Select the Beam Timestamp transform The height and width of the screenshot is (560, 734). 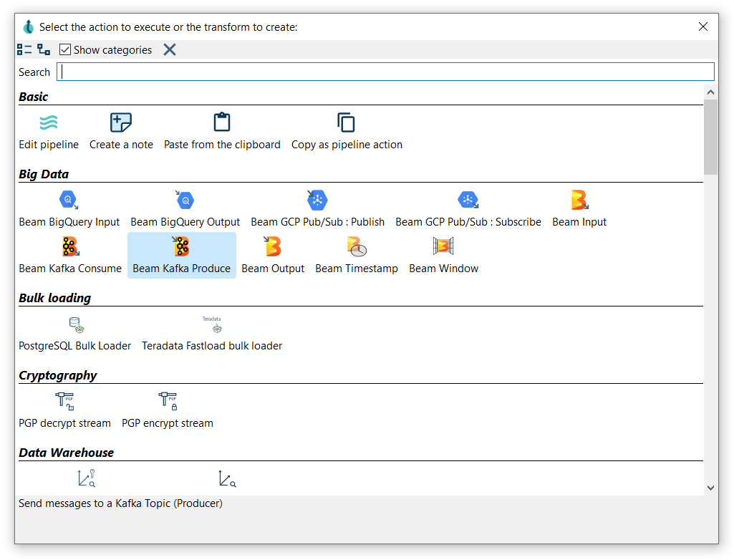(x=356, y=255)
